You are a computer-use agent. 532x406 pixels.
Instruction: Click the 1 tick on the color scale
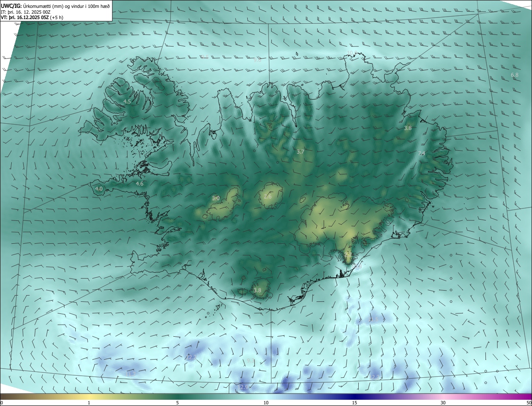pyautogui.click(x=89, y=403)
